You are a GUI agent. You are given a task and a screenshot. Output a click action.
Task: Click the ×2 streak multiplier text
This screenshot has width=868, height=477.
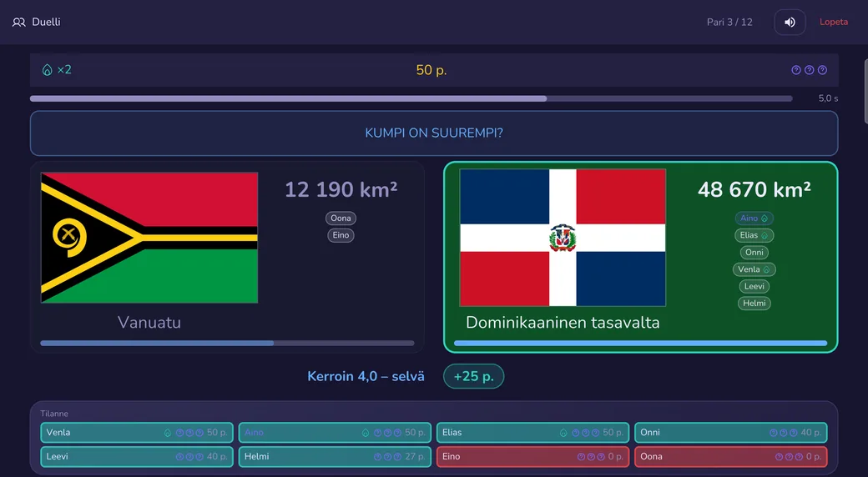pyautogui.click(x=64, y=70)
